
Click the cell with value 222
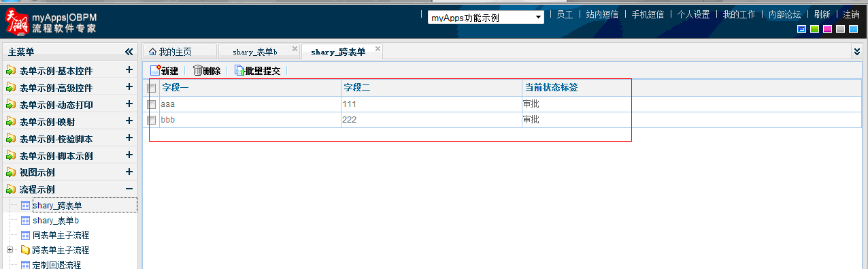point(350,120)
